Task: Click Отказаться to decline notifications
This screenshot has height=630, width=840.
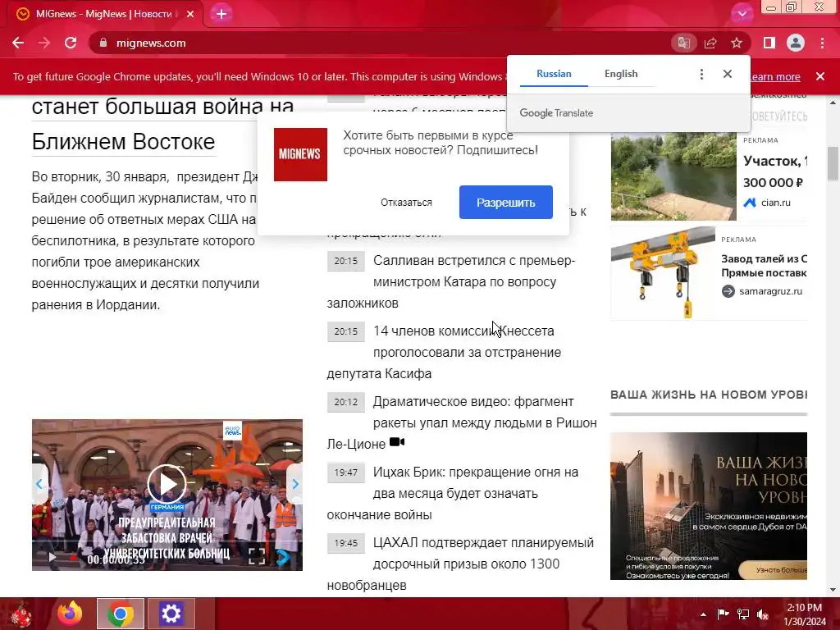Action: tap(406, 203)
